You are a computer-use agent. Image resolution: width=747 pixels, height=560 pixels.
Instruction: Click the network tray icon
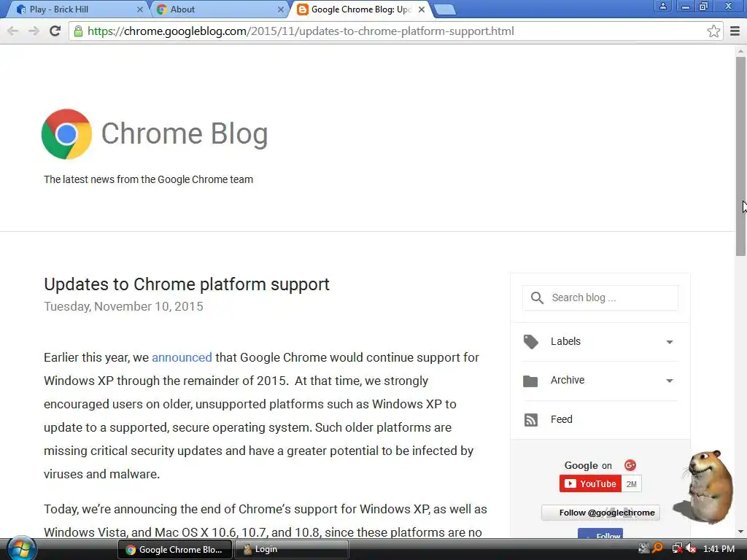pos(677,548)
